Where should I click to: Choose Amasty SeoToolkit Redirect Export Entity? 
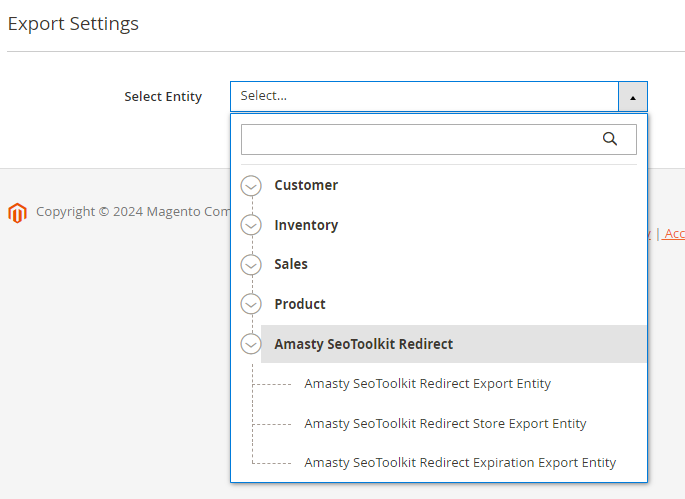click(427, 384)
